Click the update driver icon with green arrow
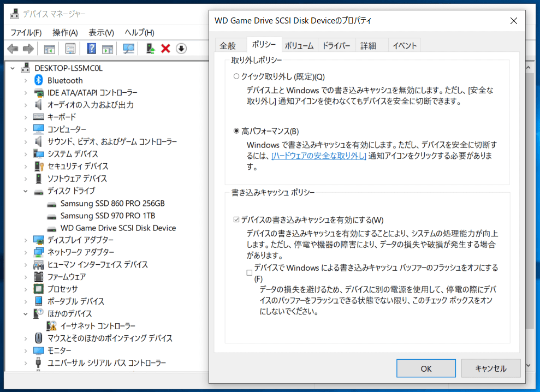Screen dimensions: 540x392 coord(151,49)
